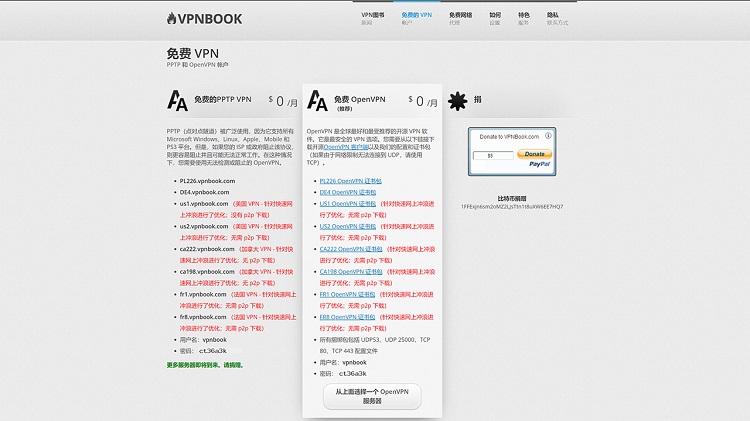Open the 如何 setup menu item

495,18
